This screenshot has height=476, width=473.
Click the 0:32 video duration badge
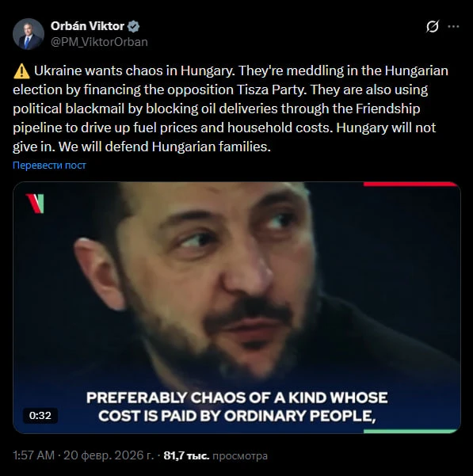(x=40, y=415)
